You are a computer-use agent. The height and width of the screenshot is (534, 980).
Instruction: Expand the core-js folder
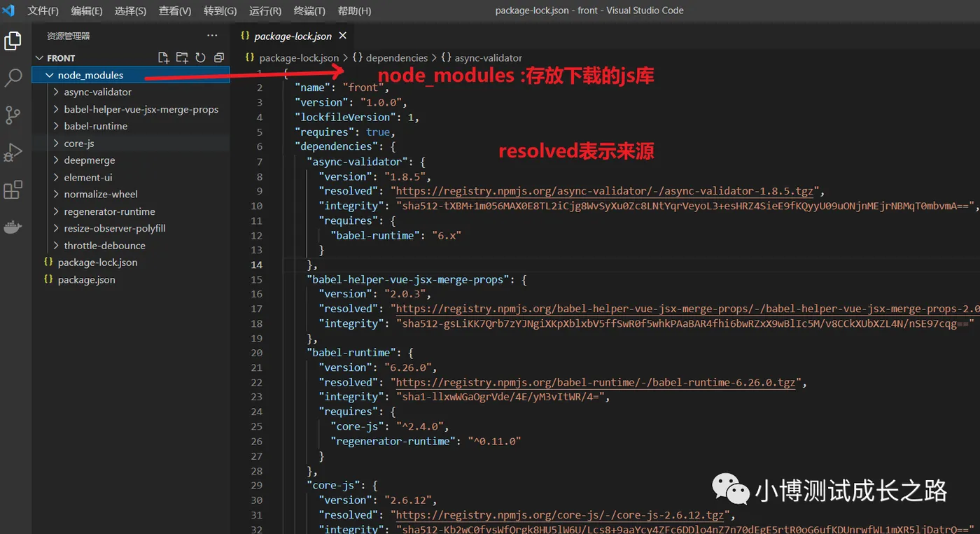coord(56,143)
